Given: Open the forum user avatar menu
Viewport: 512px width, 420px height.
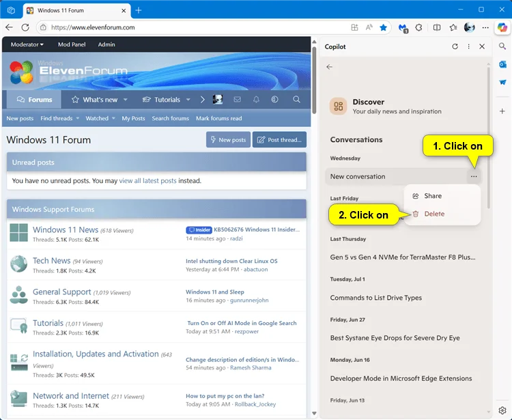Looking at the screenshot, I should (x=218, y=99).
